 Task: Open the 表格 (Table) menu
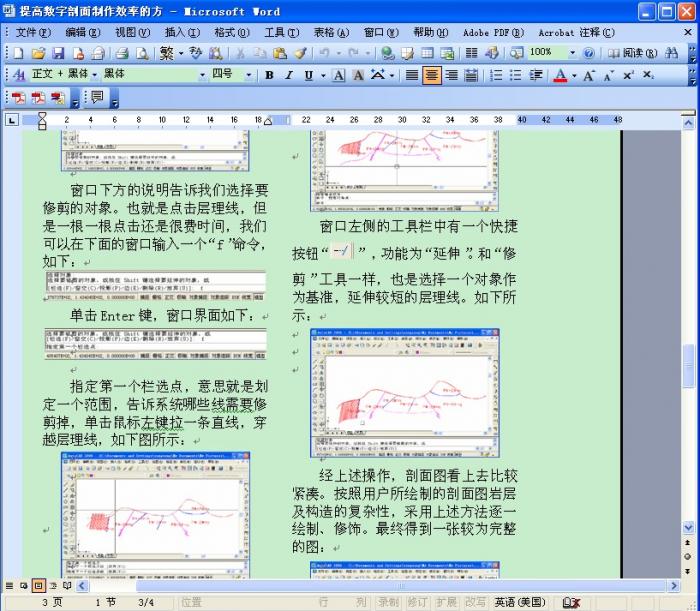[328, 32]
